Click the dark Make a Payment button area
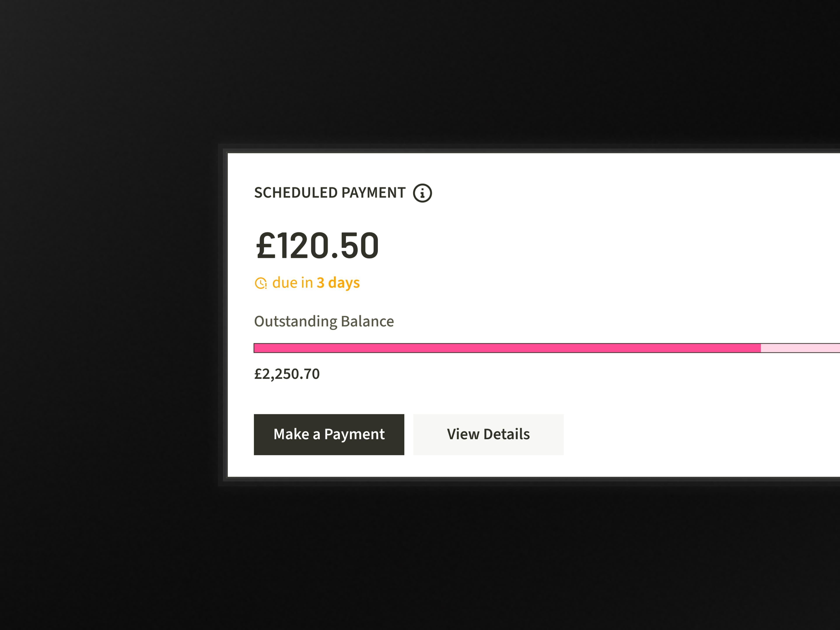Screen dimensions: 840x630 [x=329, y=434]
